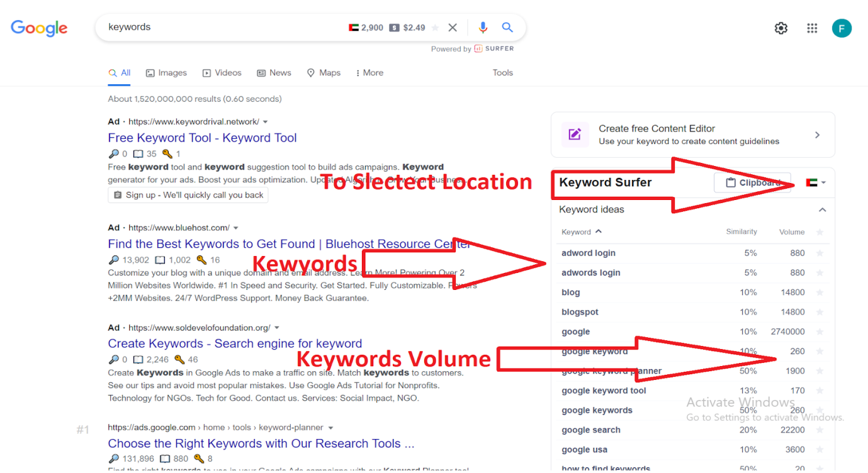Sort by Volume column header
This screenshot has width=868, height=473.
pyautogui.click(x=792, y=232)
